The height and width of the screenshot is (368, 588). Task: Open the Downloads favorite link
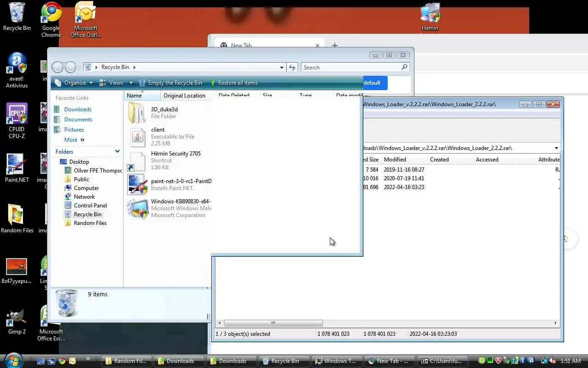tap(78, 109)
